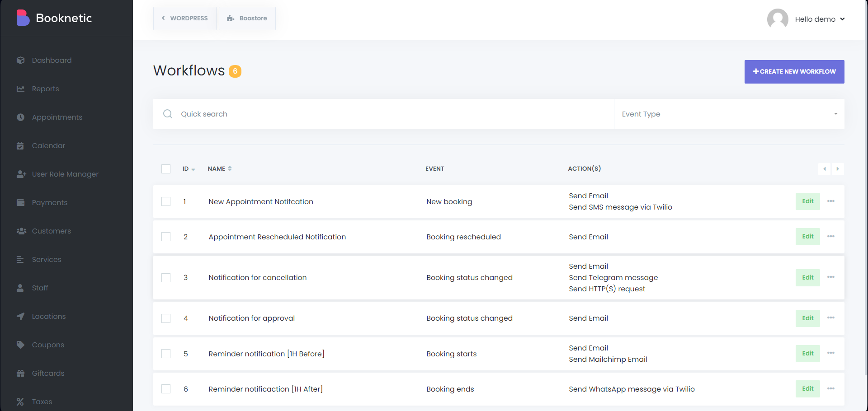Edit the Reminder notification 1H Before workflow
The image size is (868, 411).
tap(807, 354)
